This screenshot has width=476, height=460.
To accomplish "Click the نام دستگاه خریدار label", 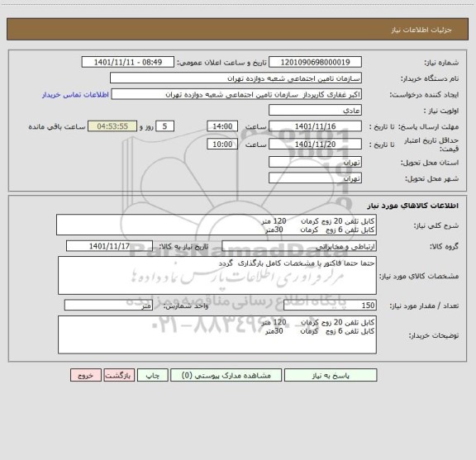I will pos(430,78).
